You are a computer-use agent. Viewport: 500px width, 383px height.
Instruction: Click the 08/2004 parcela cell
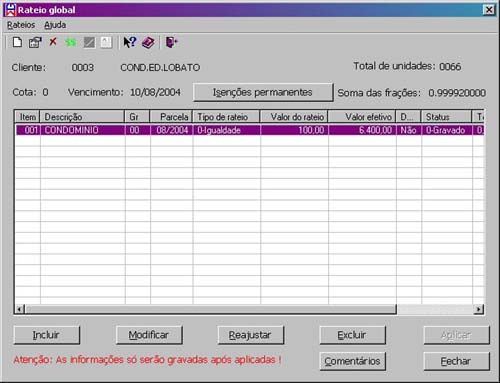tap(172, 130)
